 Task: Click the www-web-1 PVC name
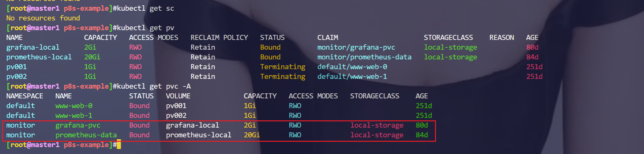point(74,115)
